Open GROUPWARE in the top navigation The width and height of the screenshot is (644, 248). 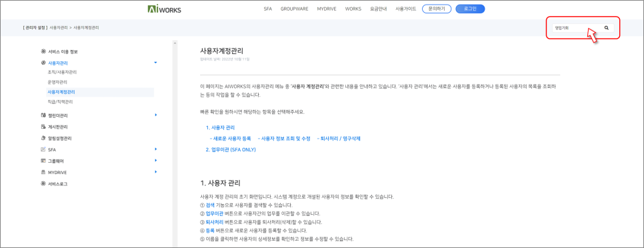295,9
